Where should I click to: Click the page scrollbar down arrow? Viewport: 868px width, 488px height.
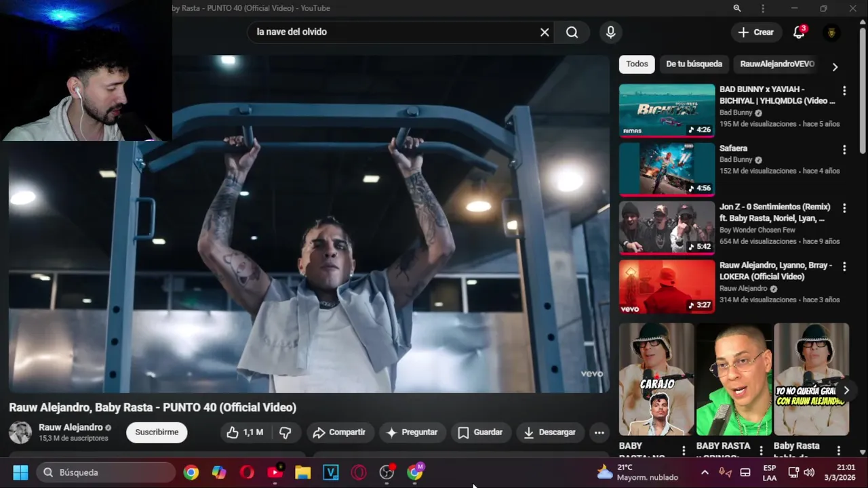click(863, 452)
